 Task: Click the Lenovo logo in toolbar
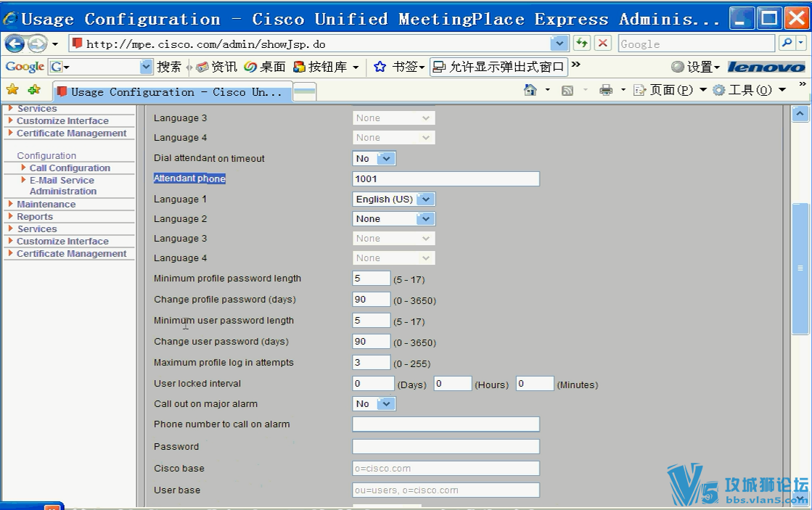(766, 67)
